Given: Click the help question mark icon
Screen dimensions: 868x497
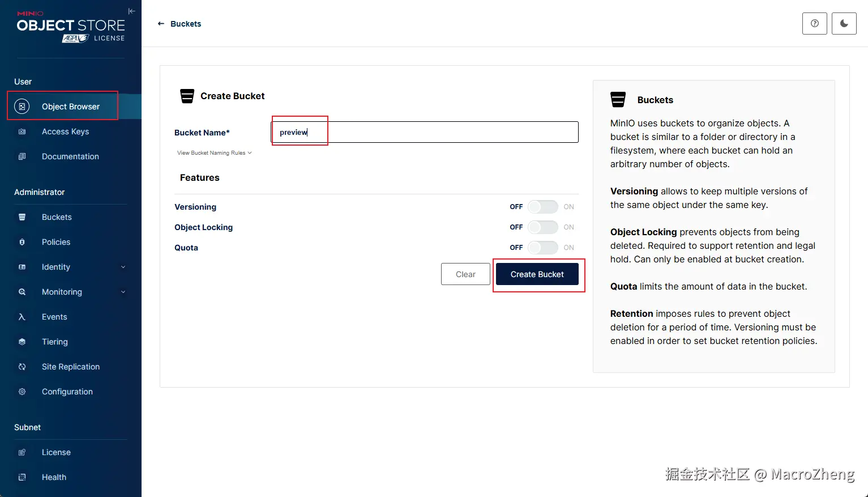Looking at the screenshot, I should [814, 24].
